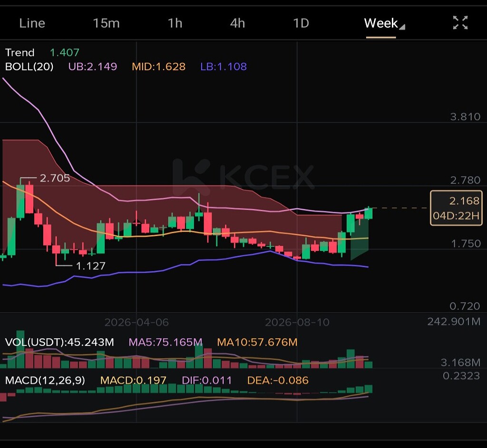487x448 pixels.
Task: Click the MACD:0.197 value
Action: click(x=133, y=381)
